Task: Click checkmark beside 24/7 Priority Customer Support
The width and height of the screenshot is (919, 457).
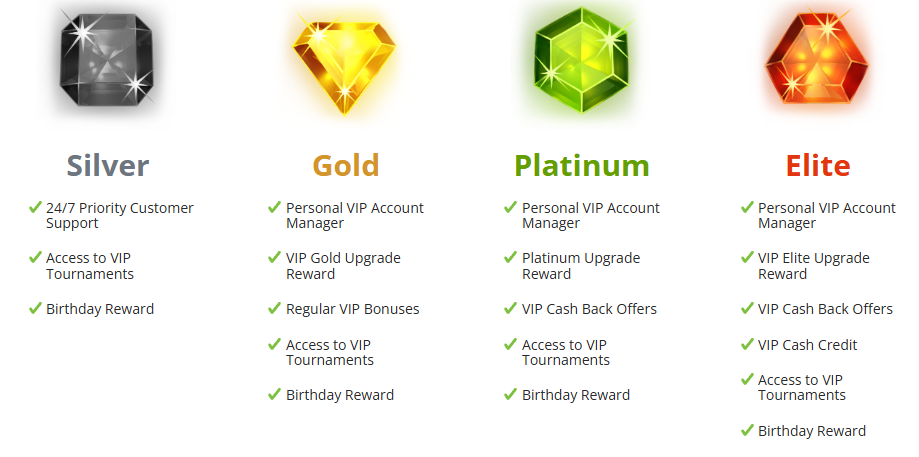Action: pyautogui.click(x=35, y=207)
